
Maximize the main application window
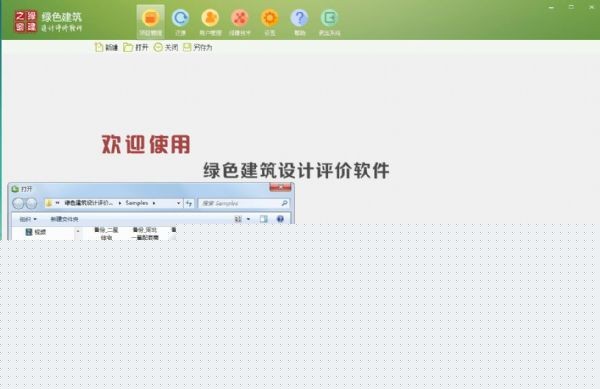pyautogui.click(x=571, y=7)
